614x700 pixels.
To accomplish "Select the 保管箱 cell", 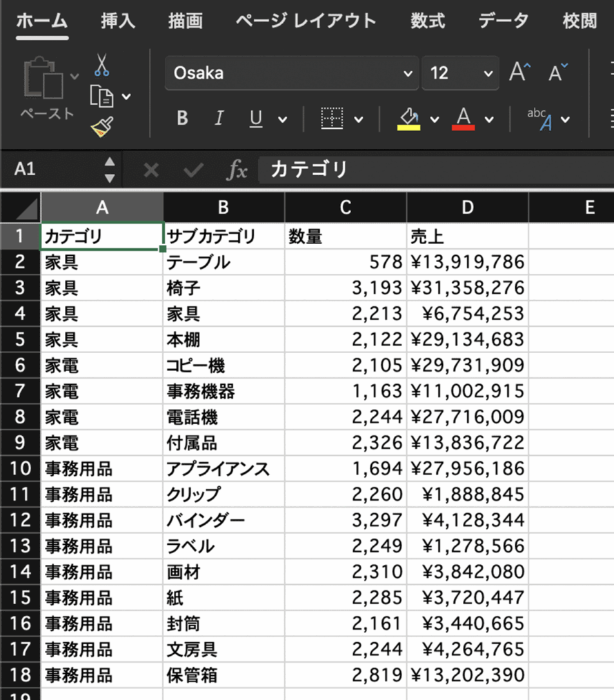I will click(224, 674).
